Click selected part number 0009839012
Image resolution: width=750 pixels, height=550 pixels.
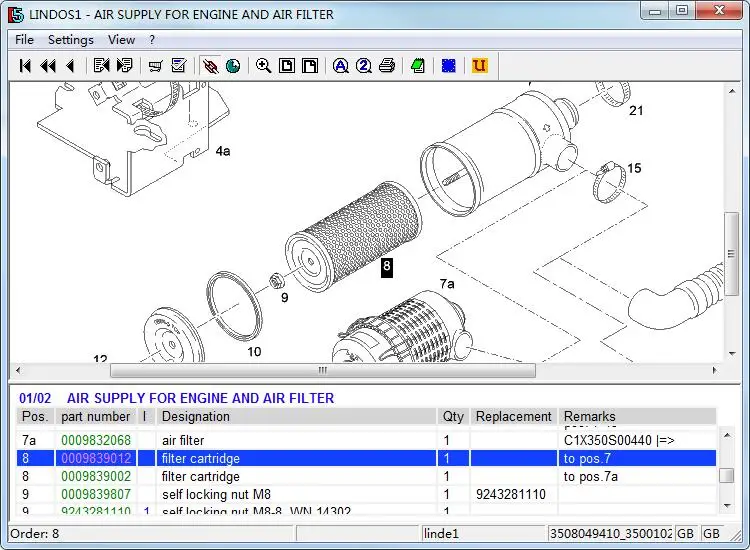(x=96, y=459)
